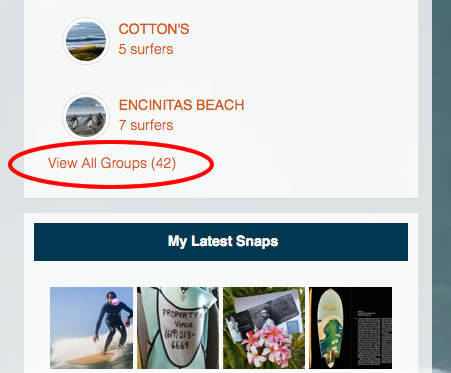Open View All Groups (42) link

point(112,163)
